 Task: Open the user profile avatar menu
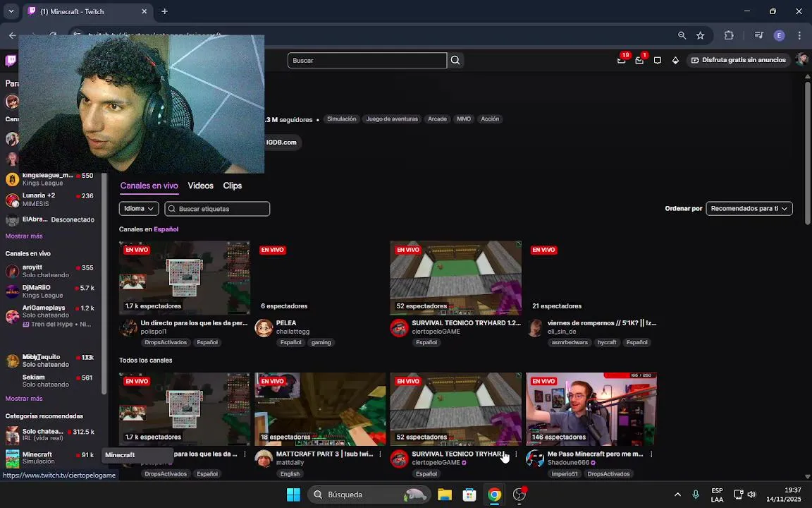tap(801, 59)
